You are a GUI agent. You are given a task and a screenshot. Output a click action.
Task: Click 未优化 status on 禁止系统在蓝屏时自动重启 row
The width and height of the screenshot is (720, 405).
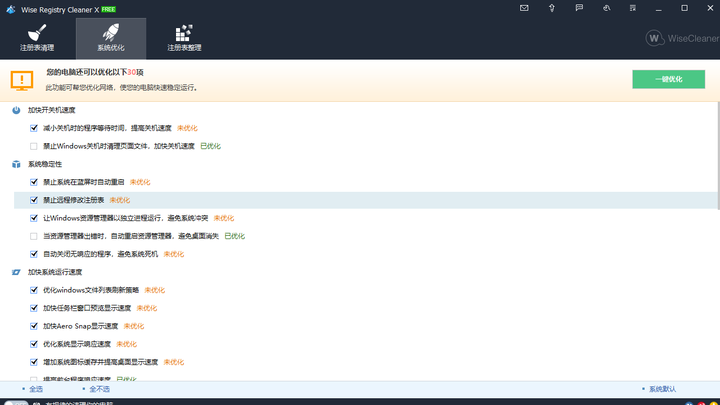(x=140, y=182)
